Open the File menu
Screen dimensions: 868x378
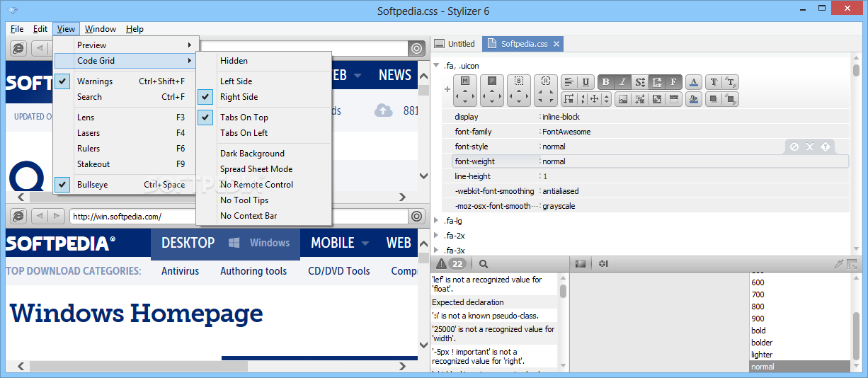tap(17, 29)
